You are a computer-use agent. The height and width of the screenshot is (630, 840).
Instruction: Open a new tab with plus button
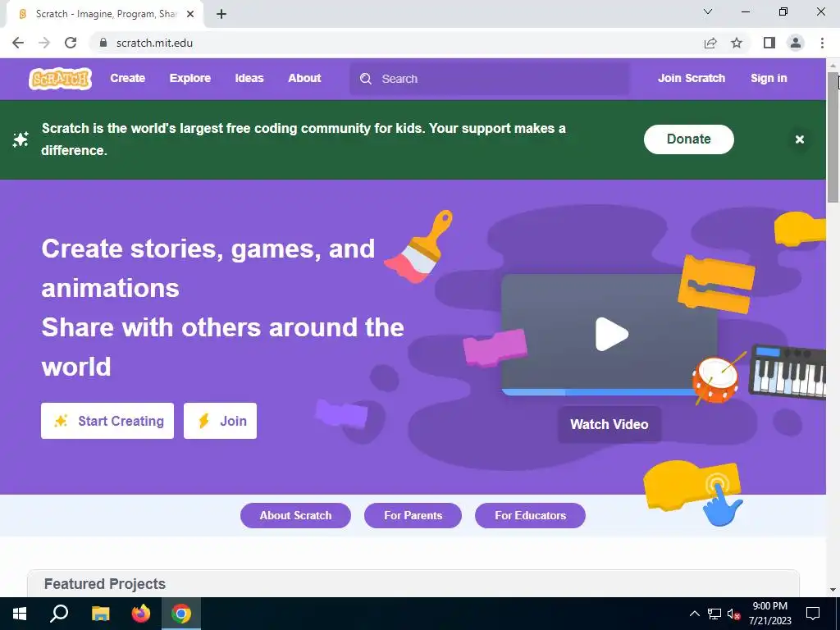click(x=221, y=14)
